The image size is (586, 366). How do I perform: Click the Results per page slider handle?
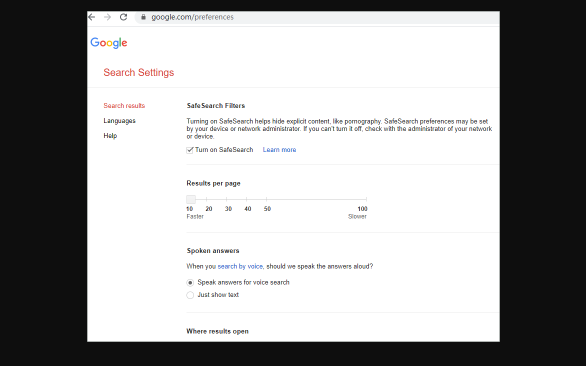pos(191,199)
